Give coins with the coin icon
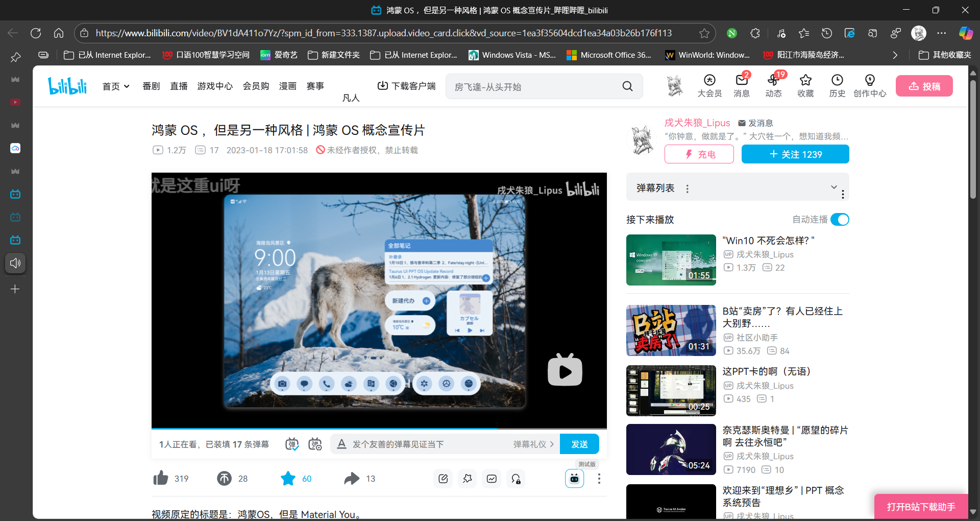Image resolution: width=980 pixels, height=521 pixels. coord(224,478)
